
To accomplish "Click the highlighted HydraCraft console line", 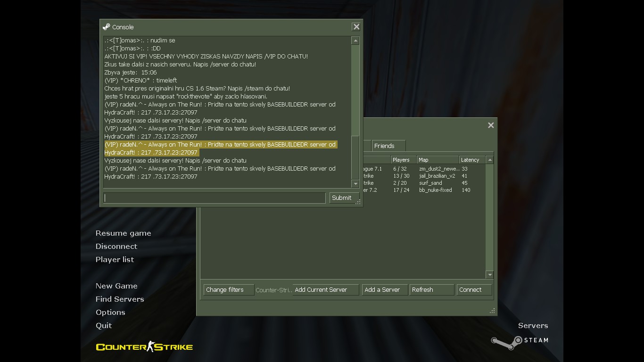I will click(x=151, y=153).
